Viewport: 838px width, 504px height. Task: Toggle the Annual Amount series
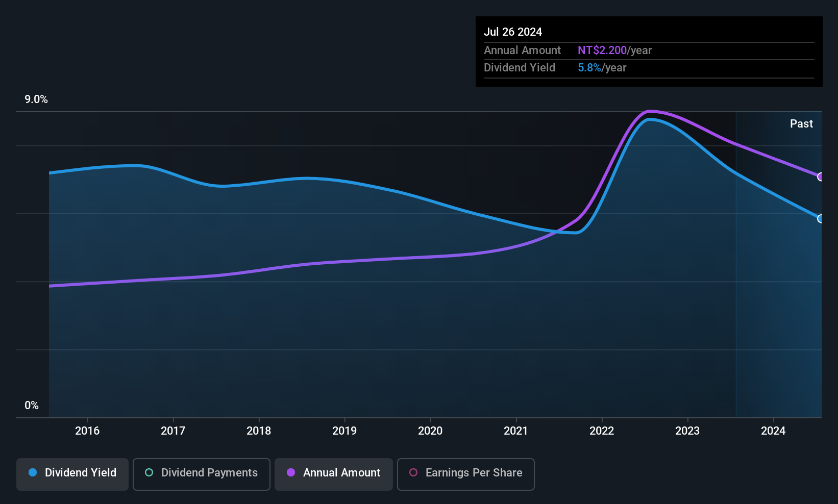pos(334,474)
